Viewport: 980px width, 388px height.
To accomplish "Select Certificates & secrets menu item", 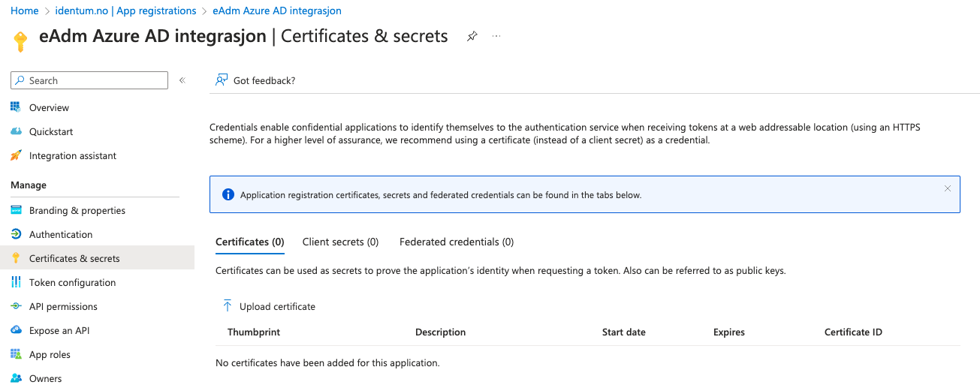I will pyautogui.click(x=97, y=258).
